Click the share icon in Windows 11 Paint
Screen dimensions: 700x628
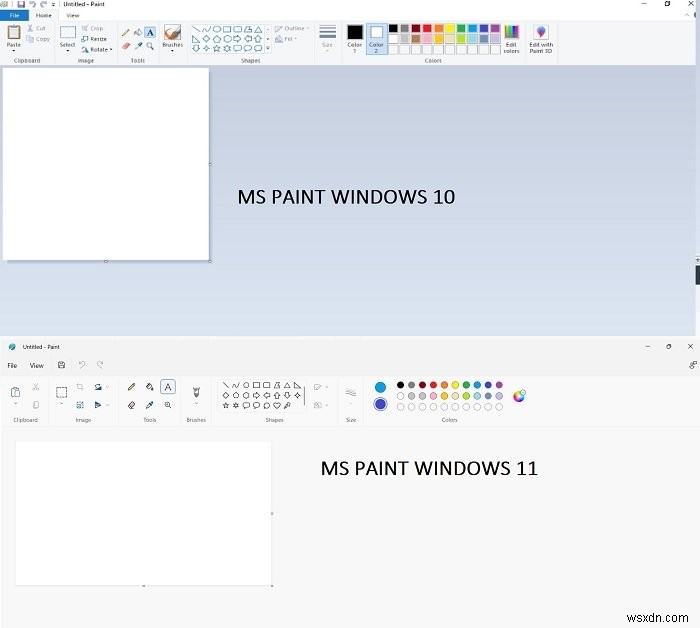692,365
